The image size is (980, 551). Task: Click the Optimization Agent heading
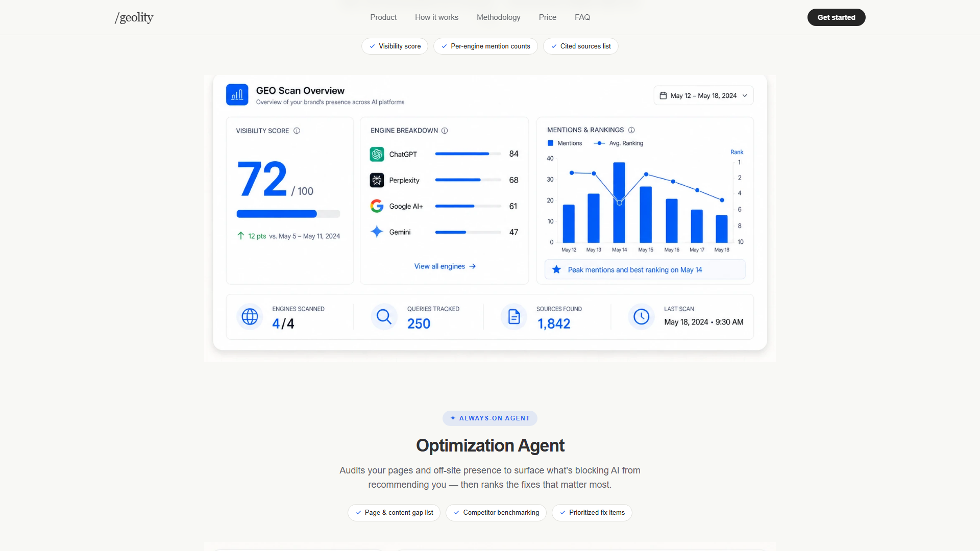(490, 445)
